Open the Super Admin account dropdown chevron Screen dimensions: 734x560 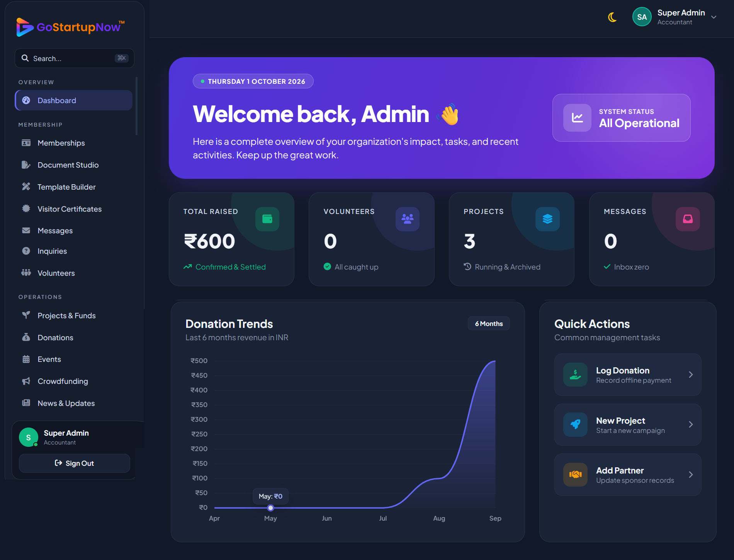(714, 17)
